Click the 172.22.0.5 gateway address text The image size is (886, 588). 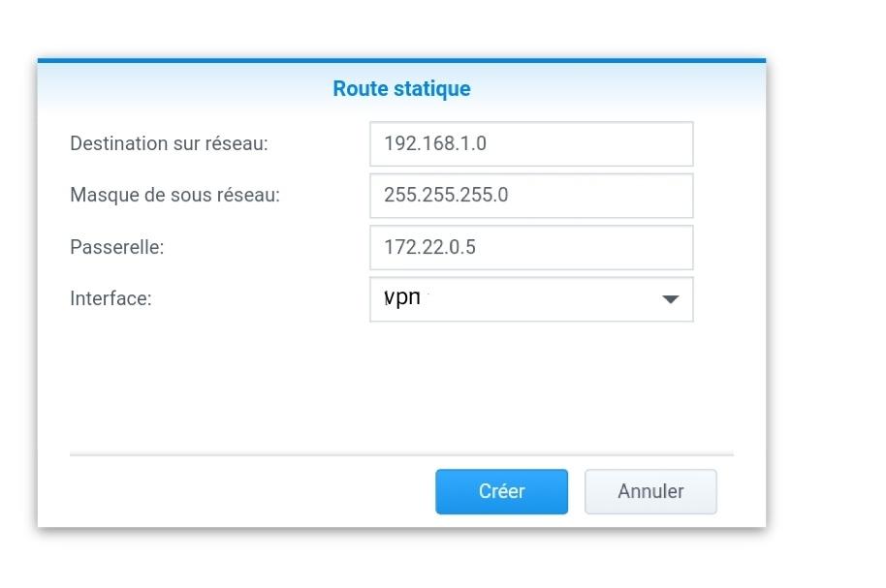429,247
